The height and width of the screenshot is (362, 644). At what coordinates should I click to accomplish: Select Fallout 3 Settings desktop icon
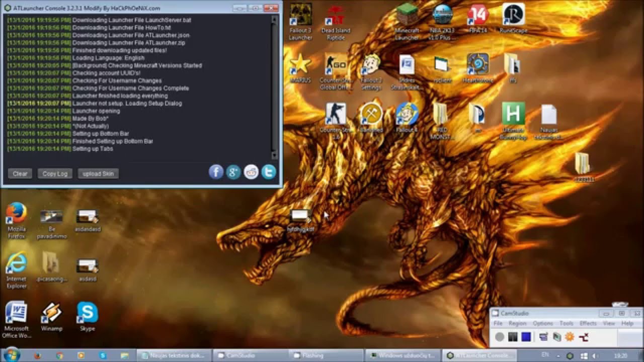[x=371, y=71]
